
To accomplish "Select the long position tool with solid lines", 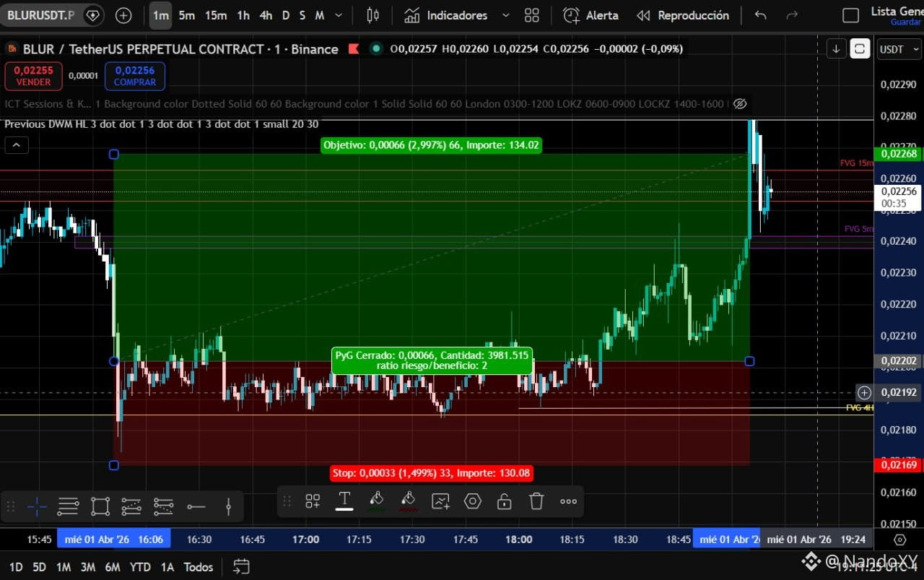I will click(131, 507).
